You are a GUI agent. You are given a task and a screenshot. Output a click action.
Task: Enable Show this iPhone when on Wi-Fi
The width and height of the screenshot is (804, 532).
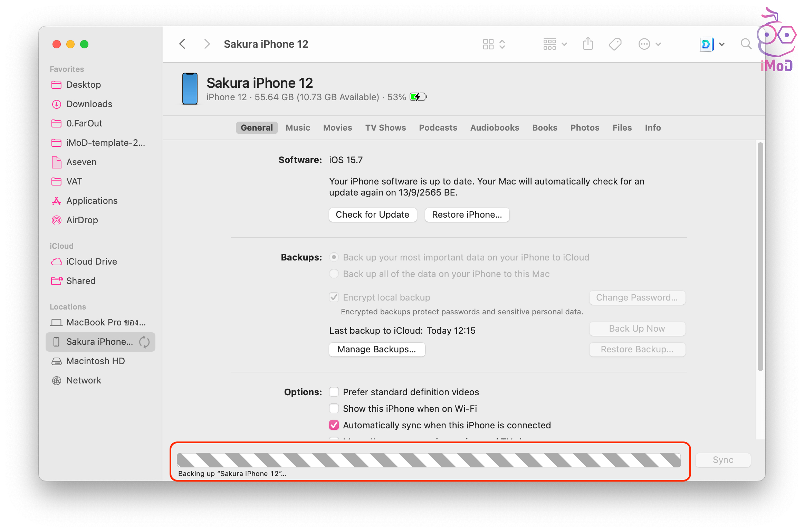pyautogui.click(x=334, y=409)
